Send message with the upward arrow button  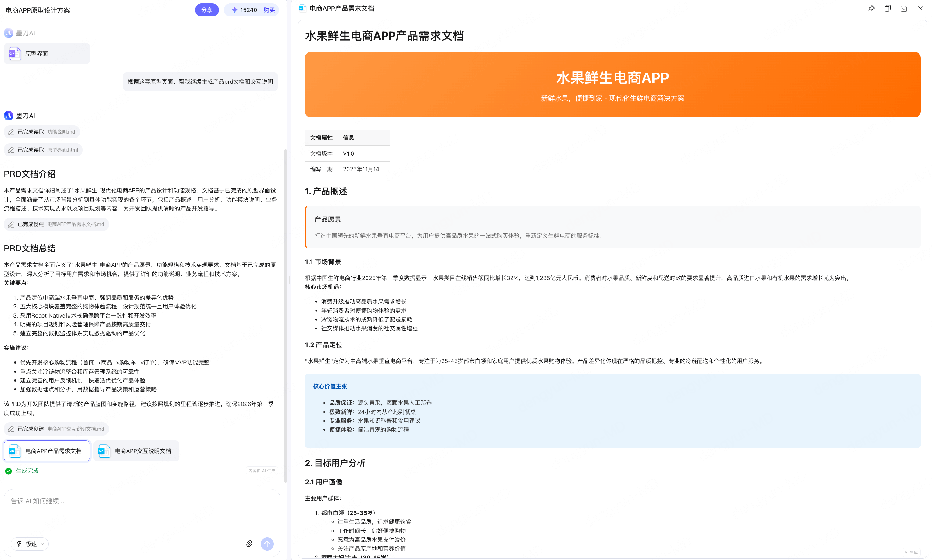coord(267,544)
